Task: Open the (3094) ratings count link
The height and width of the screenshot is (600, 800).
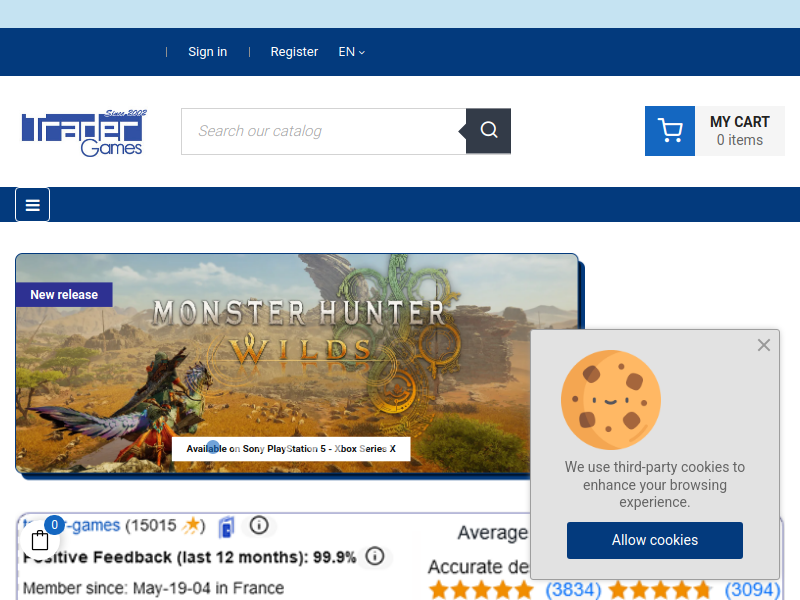Action: click(753, 590)
